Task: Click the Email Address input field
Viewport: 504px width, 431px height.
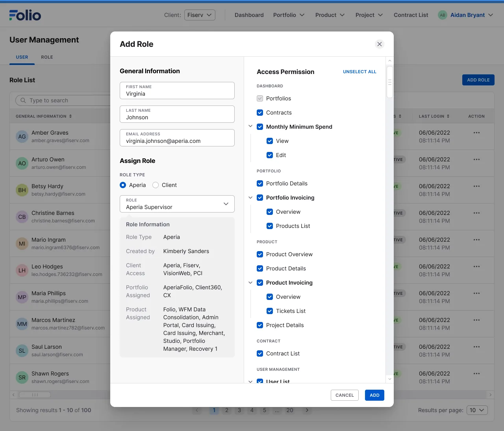Action: click(177, 138)
